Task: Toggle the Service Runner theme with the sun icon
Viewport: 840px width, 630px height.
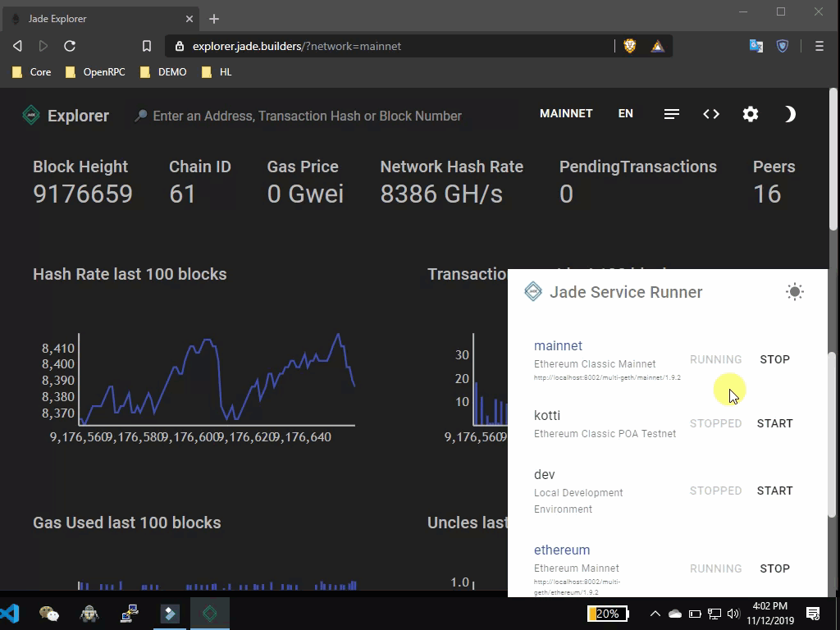Action: coord(794,292)
